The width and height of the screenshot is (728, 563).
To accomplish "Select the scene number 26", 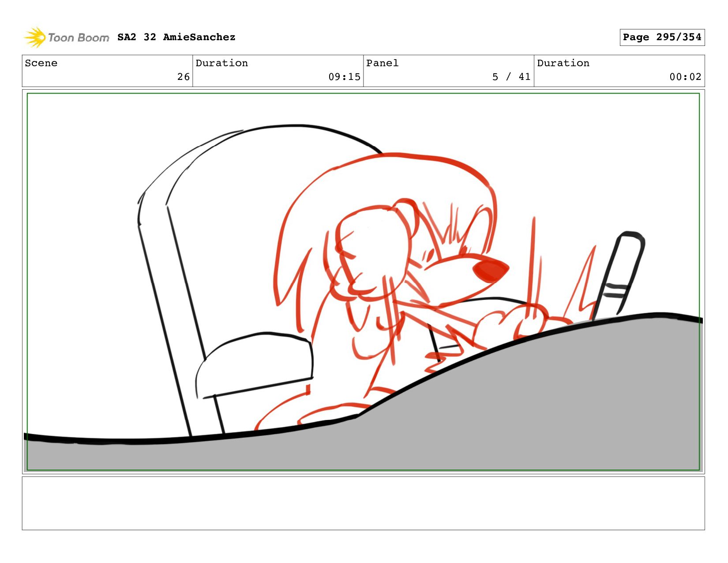I will click(x=184, y=77).
